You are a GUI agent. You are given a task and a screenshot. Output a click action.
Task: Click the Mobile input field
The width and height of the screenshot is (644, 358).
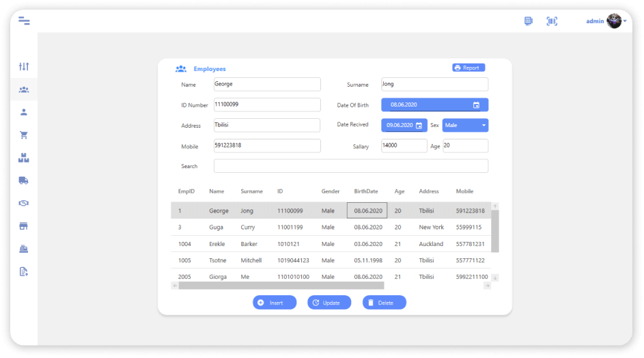[267, 146]
